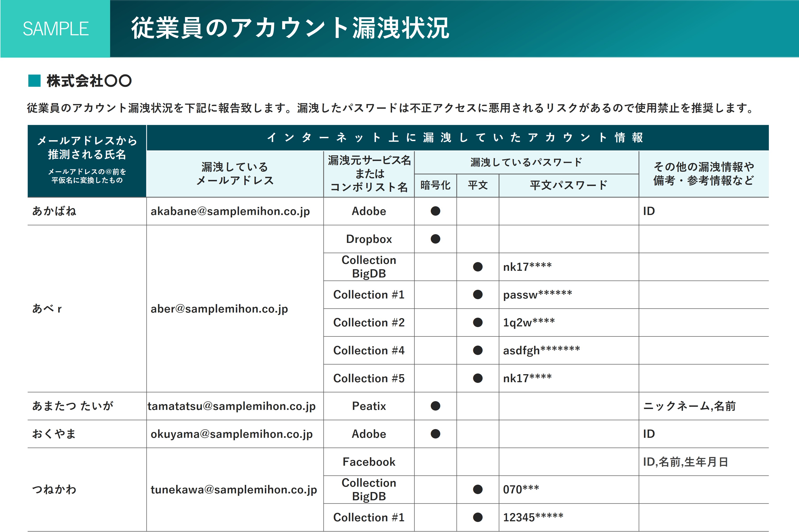The height and width of the screenshot is (532, 799).
Task: Click the Adobe cell in akabane's row
Action: 369,211
